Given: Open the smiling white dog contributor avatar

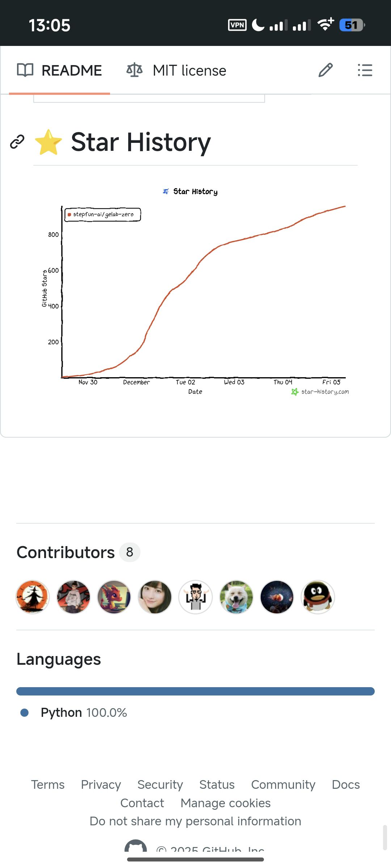Looking at the screenshot, I should point(236,597).
